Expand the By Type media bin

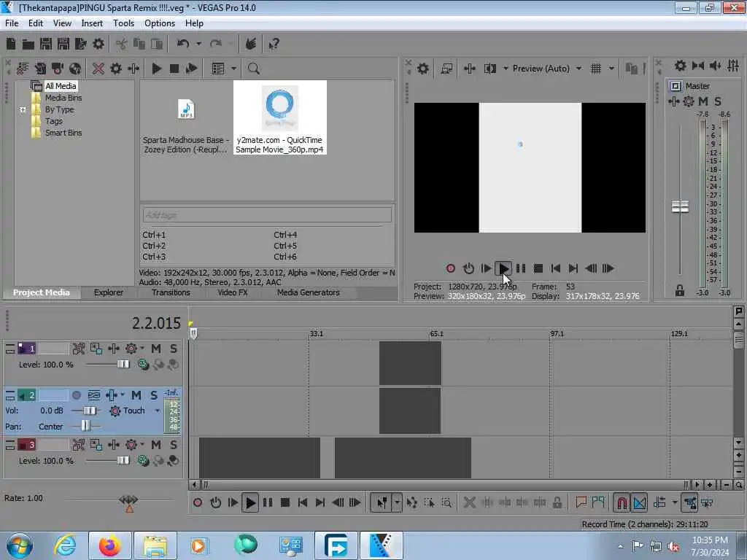[23, 109]
